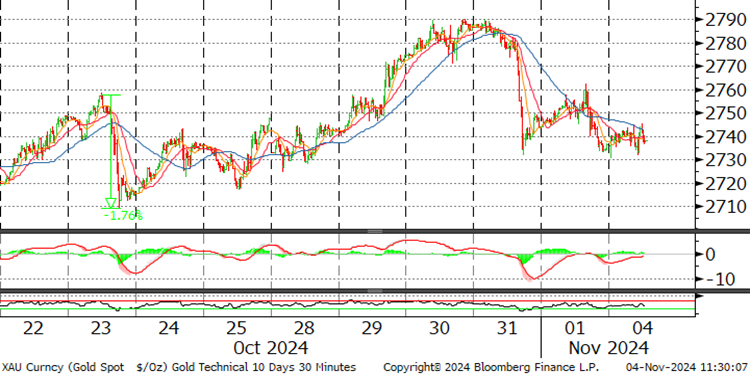Screen dimensions: 750x375
Task: Click the date label 30
Action: 439,329
